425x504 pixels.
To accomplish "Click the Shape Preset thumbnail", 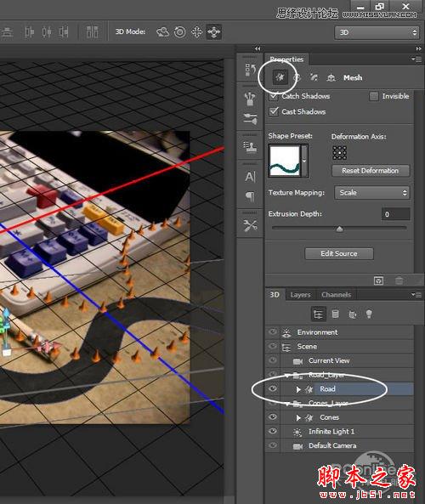I will click(285, 161).
